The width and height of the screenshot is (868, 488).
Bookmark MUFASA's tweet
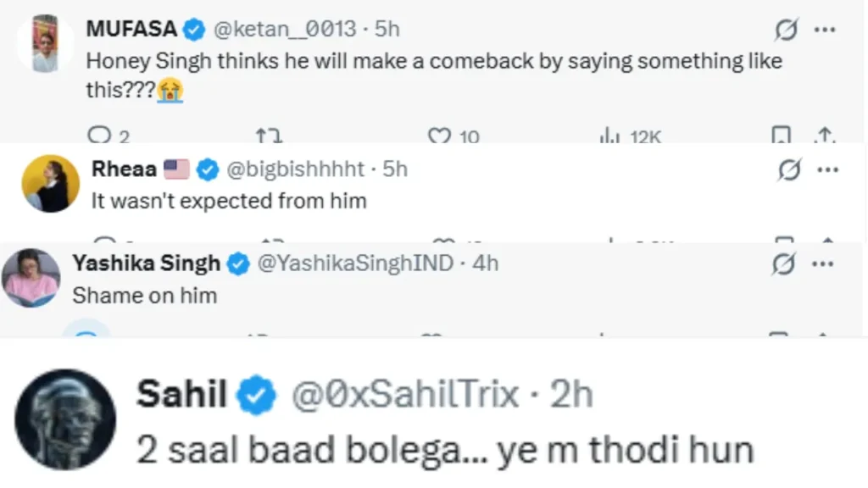click(x=782, y=135)
